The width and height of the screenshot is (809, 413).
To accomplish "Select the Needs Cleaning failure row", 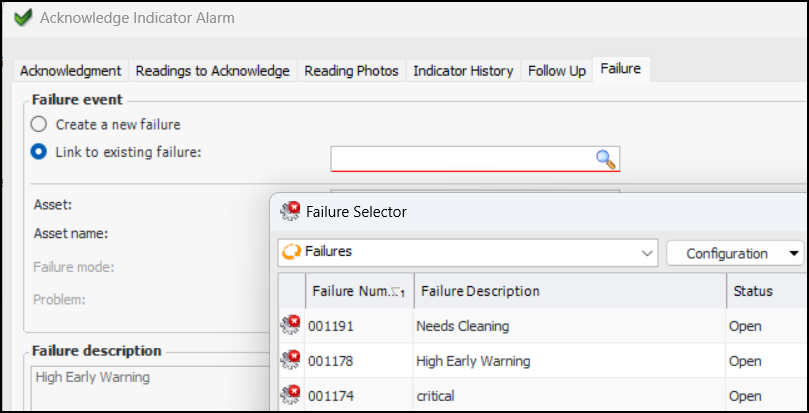I will click(x=462, y=326).
